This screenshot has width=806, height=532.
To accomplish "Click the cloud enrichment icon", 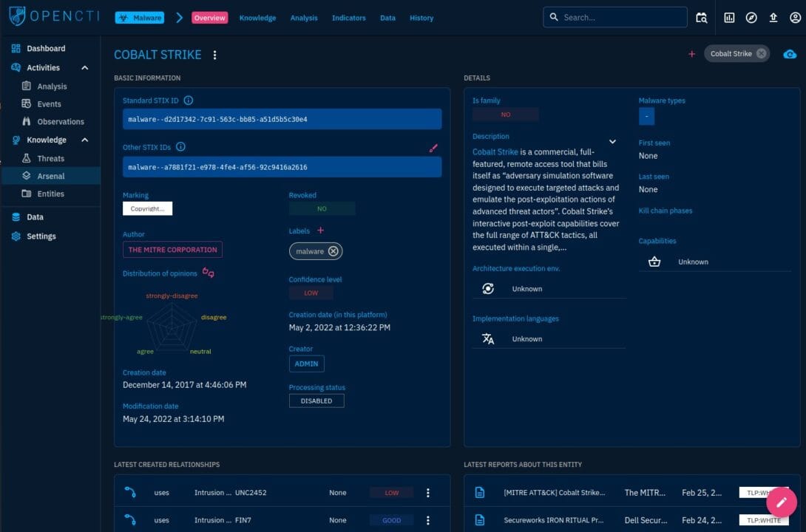I will [790, 54].
